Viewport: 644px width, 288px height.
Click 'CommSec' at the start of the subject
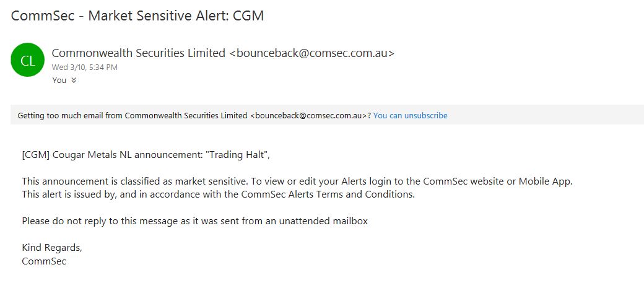click(x=43, y=15)
